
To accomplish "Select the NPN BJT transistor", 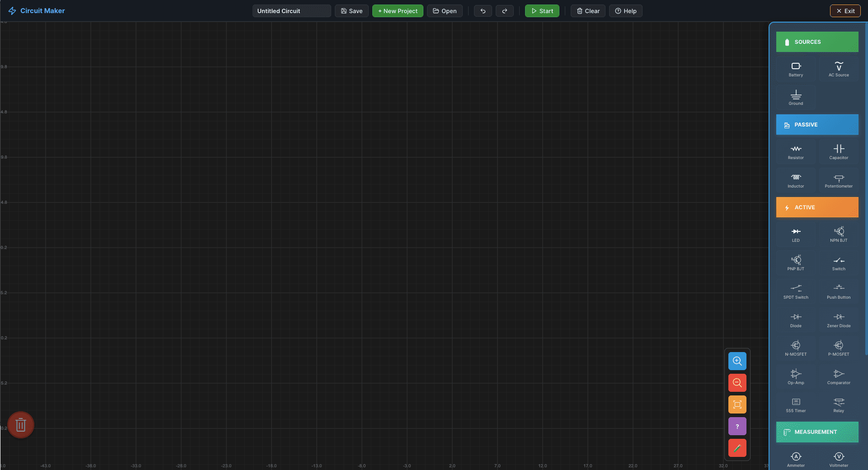I will pos(839,235).
